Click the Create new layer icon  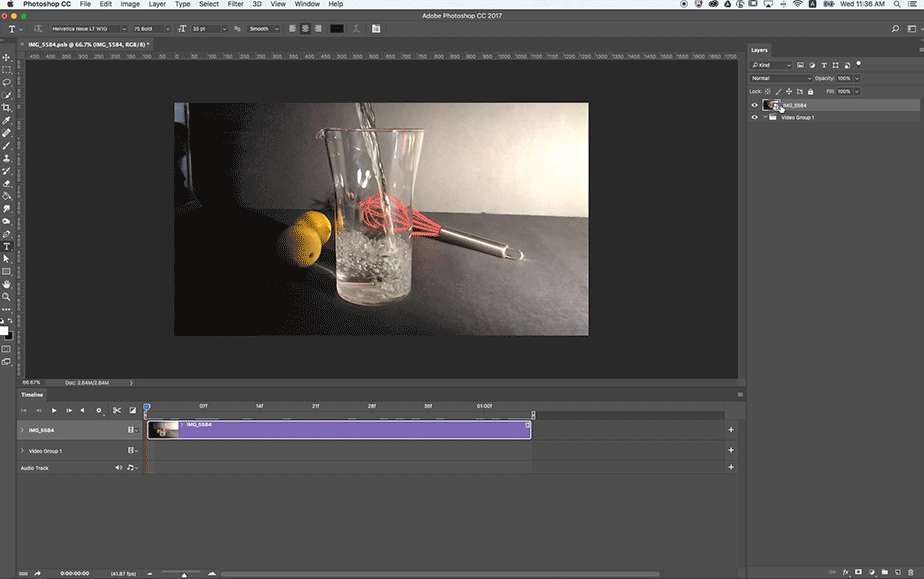pos(898,572)
